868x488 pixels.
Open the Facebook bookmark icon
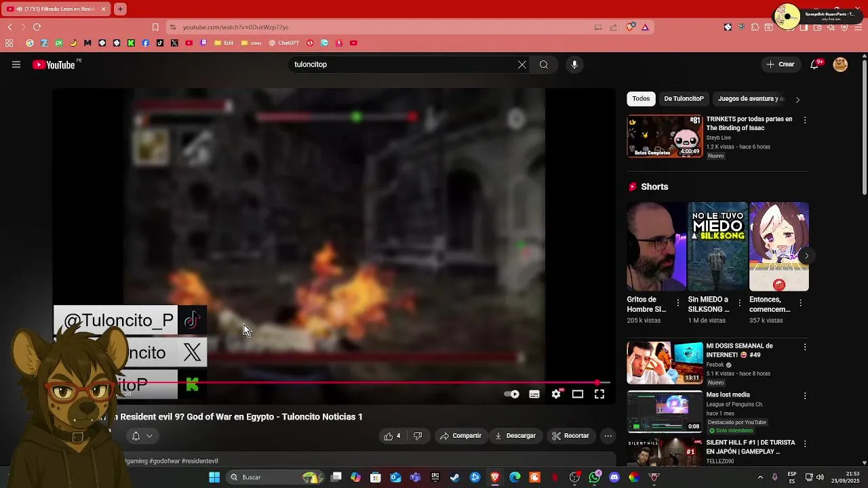pos(146,43)
